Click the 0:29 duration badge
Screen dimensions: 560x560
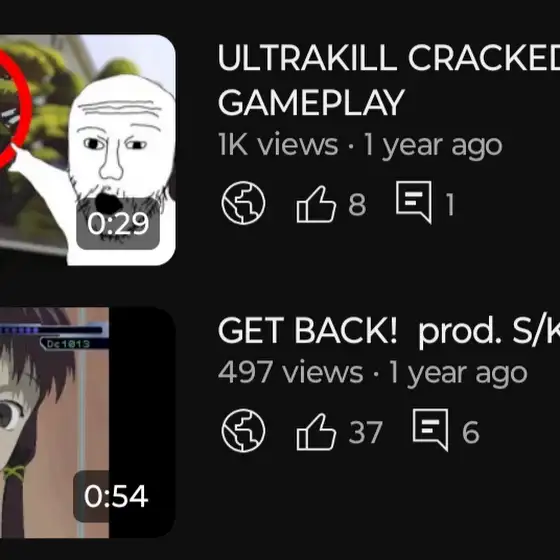click(118, 224)
